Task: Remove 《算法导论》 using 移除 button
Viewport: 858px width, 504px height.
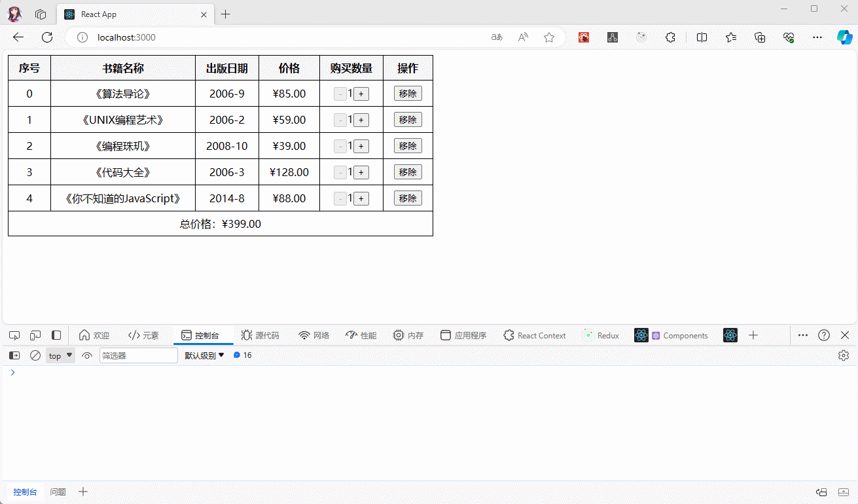Action: tap(408, 94)
